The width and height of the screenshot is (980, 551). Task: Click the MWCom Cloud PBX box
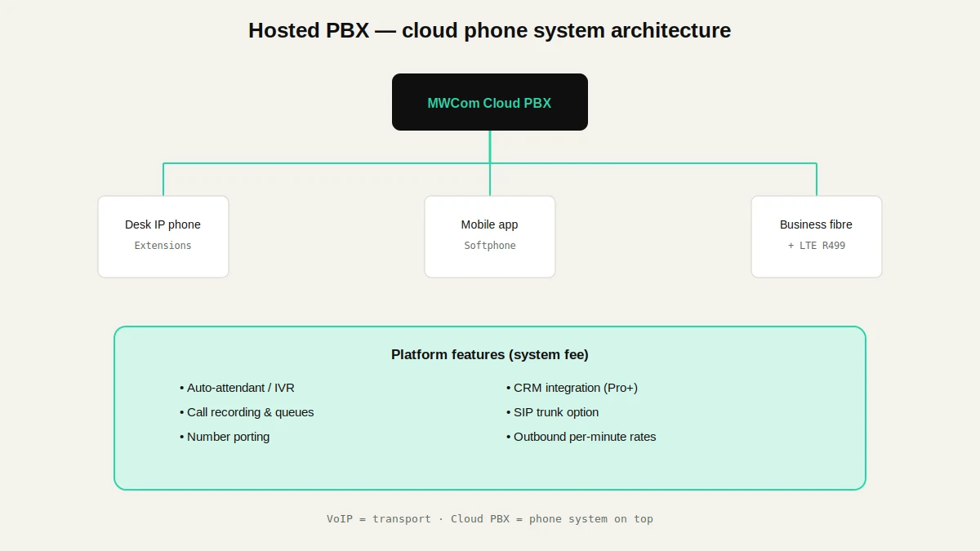pyautogui.click(x=490, y=102)
